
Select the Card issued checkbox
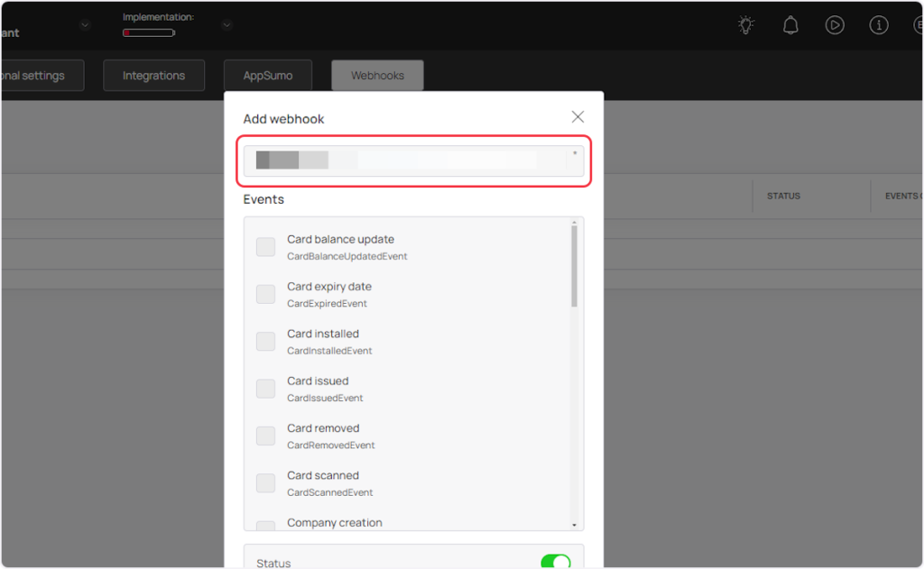(x=265, y=389)
